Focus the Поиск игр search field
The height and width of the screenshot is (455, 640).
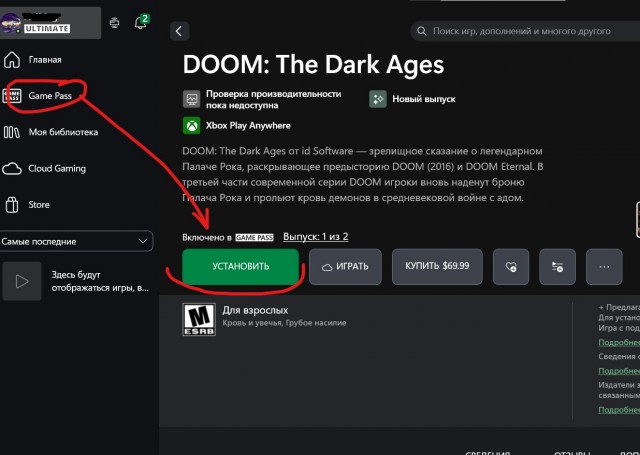[526, 31]
